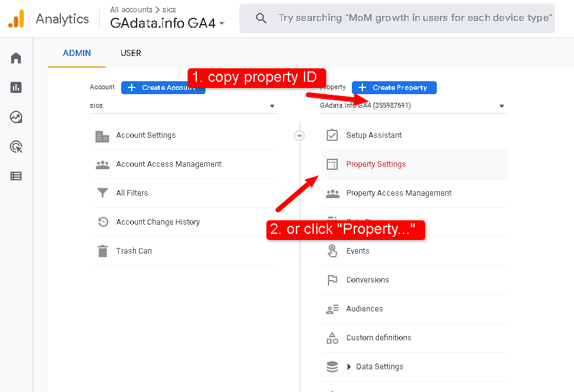The height and width of the screenshot is (392, 574).
Task: Click the Trash Can icon
Action: pyautogui.click(x=102, y=251)
